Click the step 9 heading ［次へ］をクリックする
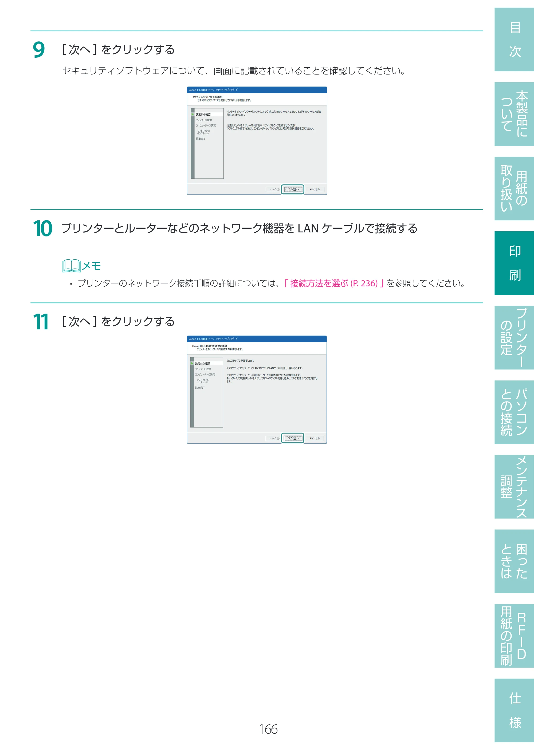Screen dimensions: 534x756 119,49
